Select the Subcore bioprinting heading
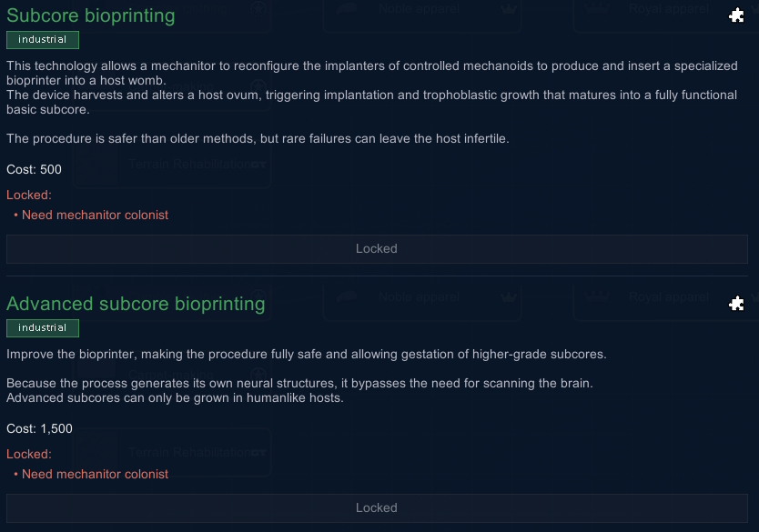This screenshot has width=759, height=532. click(90, 15)
